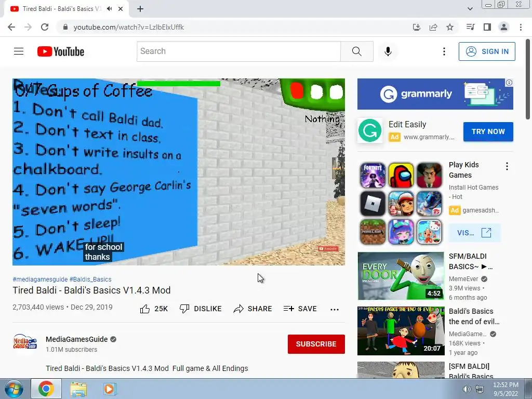This screenshot has width=532, height=399.
Task: Open the MediaGamesGuide channel avatar
Action: click(x=25, y=341)
